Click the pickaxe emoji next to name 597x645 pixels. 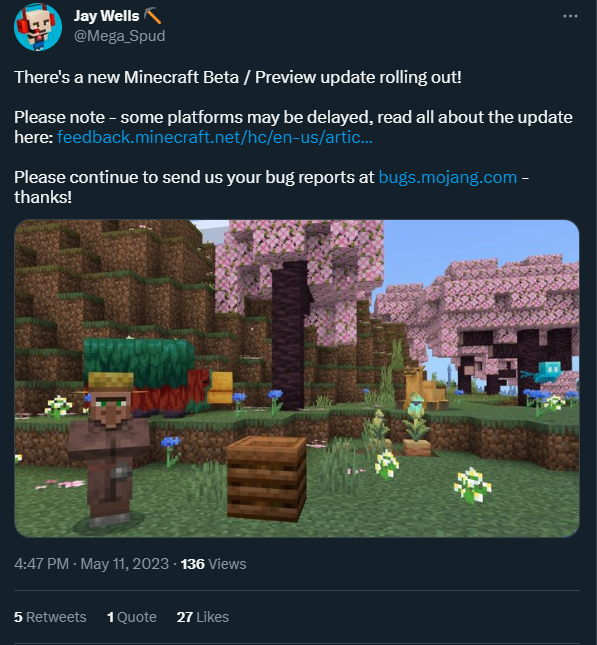[x=152, y=16]
